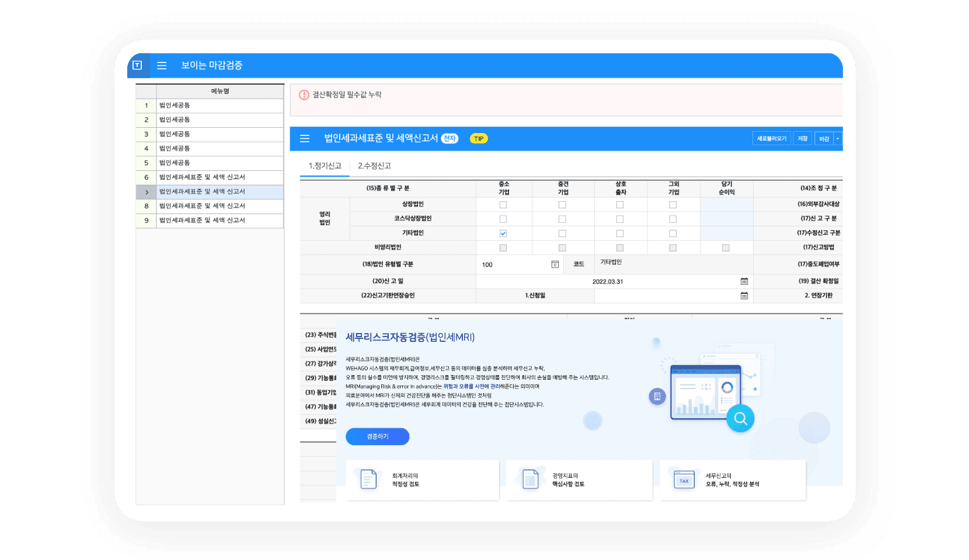Screen dimensions: 969x560
Task: Click the red warning icon beside 결산확정일 필수값 누락
Action: (x=304, y=94)
